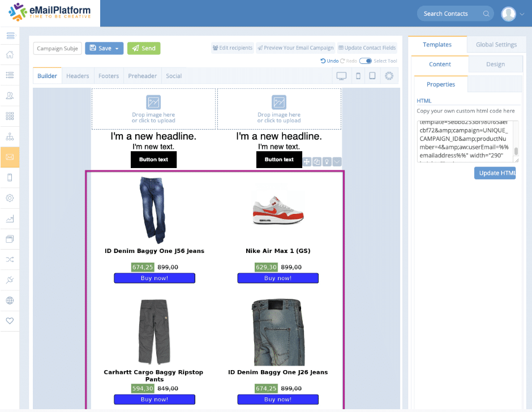Open the Save dropdown arrow

(117, 49)
